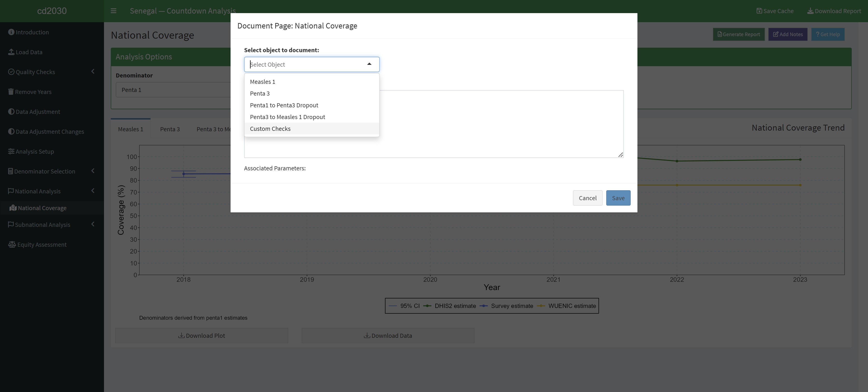Screen dimensions: 868x392
Task: Switch to the Penta 3 tab
Action: point(170,129)
